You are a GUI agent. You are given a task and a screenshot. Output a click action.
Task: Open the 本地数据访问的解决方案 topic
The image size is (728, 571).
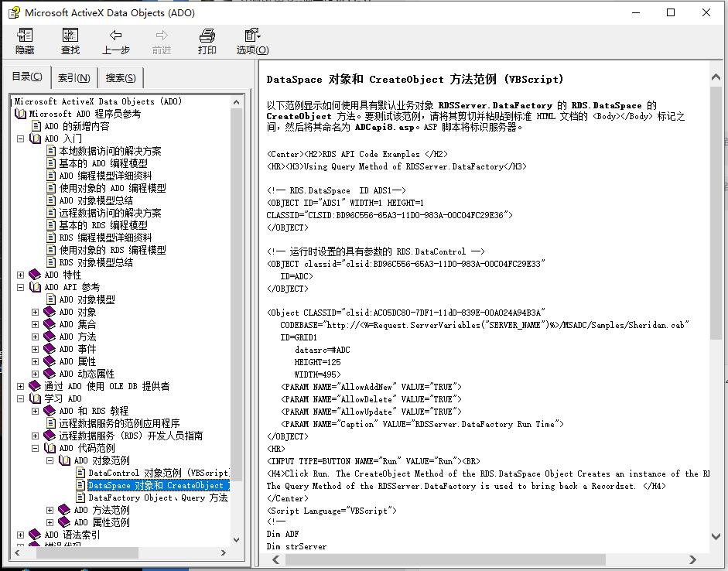(x=110, y=151)
